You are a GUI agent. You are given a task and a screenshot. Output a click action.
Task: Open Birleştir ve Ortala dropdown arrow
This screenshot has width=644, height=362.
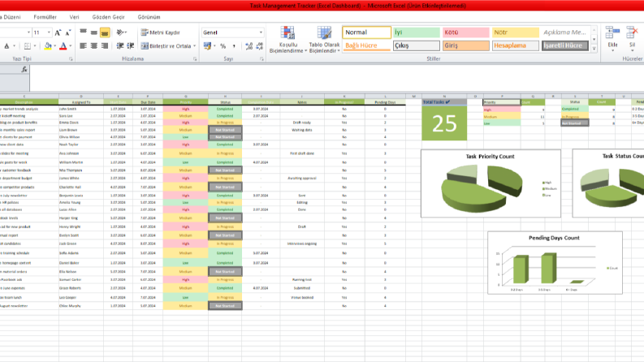pyautogui.click(x=195, y=46)
